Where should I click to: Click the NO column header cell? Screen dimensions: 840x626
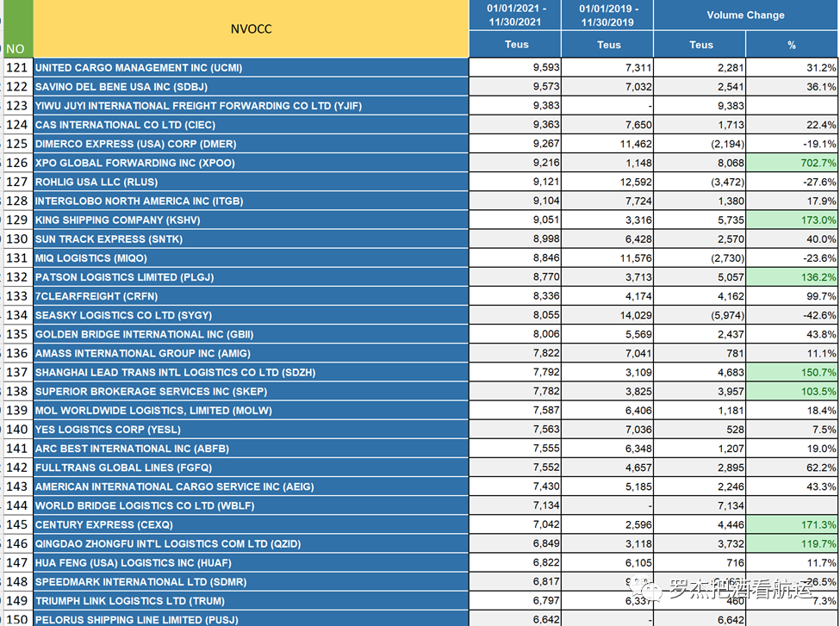[16, 49]
